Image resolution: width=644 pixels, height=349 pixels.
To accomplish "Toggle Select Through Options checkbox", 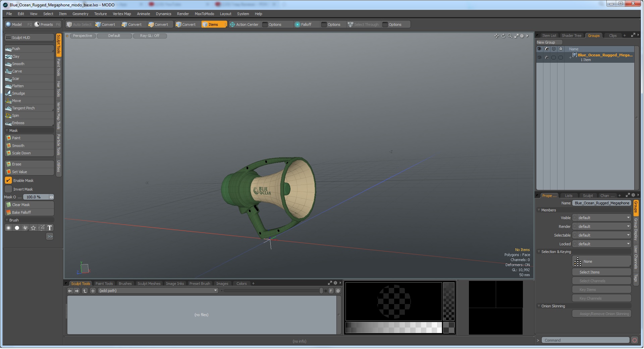I will 385,24.
